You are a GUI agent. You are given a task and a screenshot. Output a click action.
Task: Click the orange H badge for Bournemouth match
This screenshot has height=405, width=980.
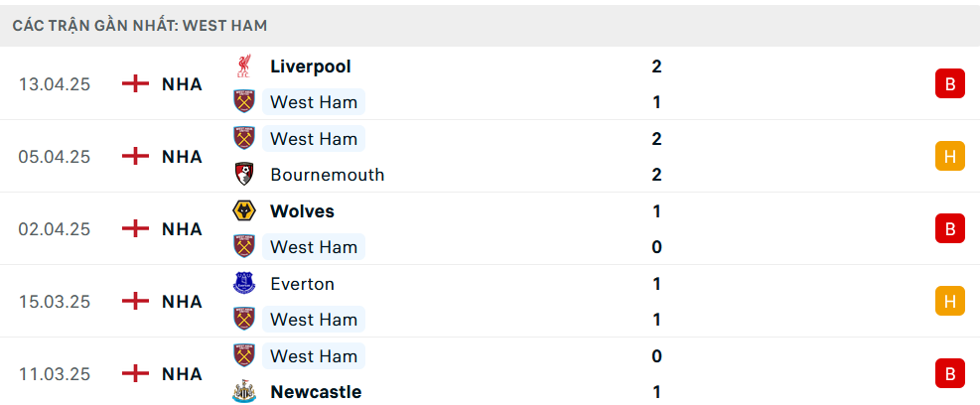pyautogui.click(x=949, y=157)
